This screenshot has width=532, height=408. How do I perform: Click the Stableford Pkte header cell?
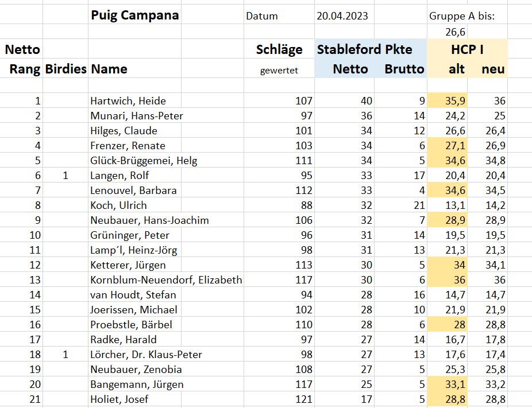point(364,49)
